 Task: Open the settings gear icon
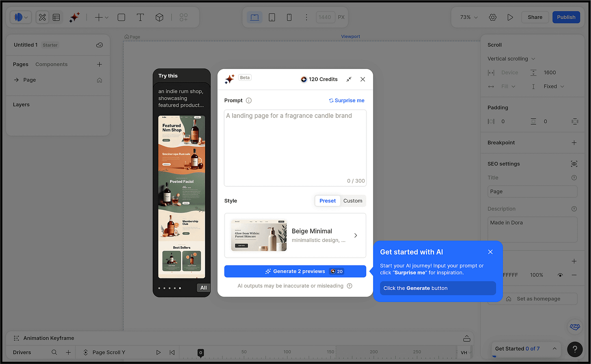[x=493, y=17]
